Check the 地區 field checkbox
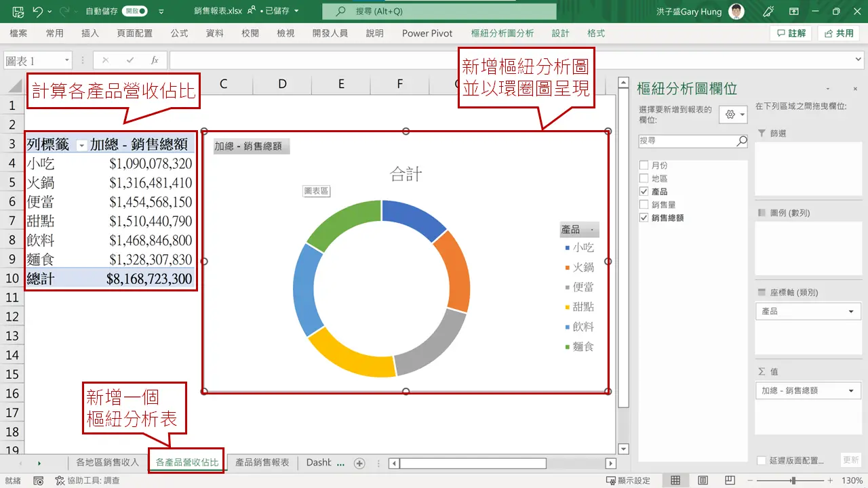This screenshot has width=868, height=488. [x=644, y=178]
